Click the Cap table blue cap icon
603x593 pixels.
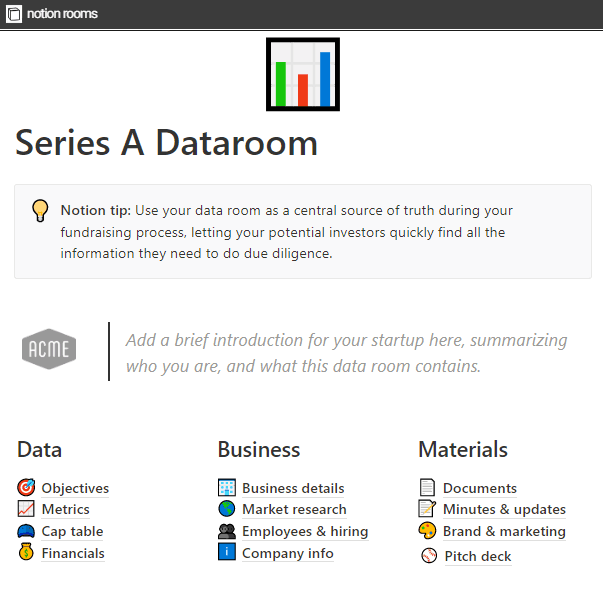click(x=26, y=531)
